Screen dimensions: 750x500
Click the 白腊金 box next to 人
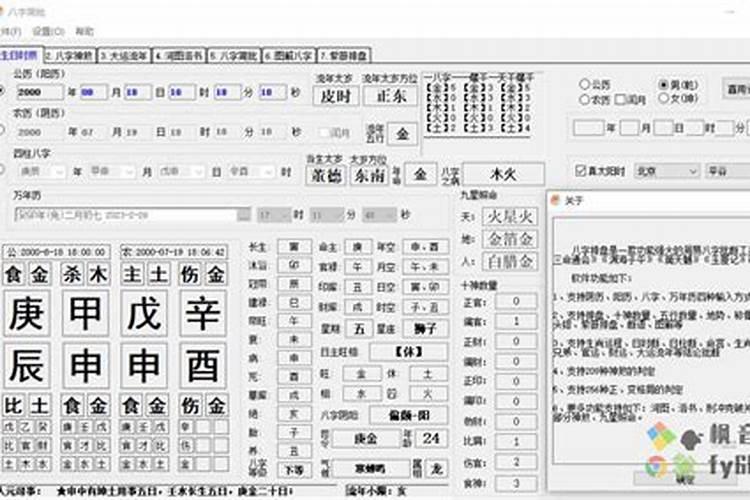510,262
